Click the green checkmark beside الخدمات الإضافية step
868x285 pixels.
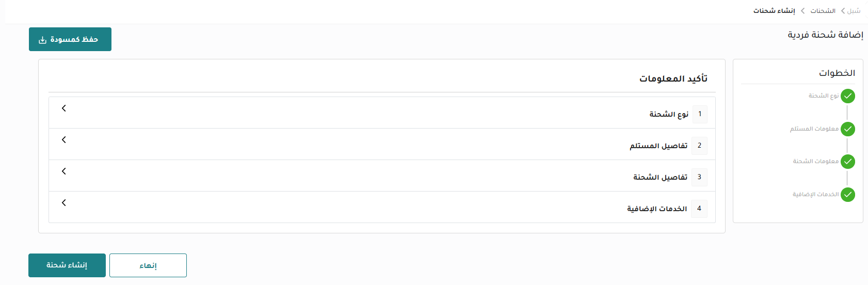pyautogui.click(x=847, y=195)
